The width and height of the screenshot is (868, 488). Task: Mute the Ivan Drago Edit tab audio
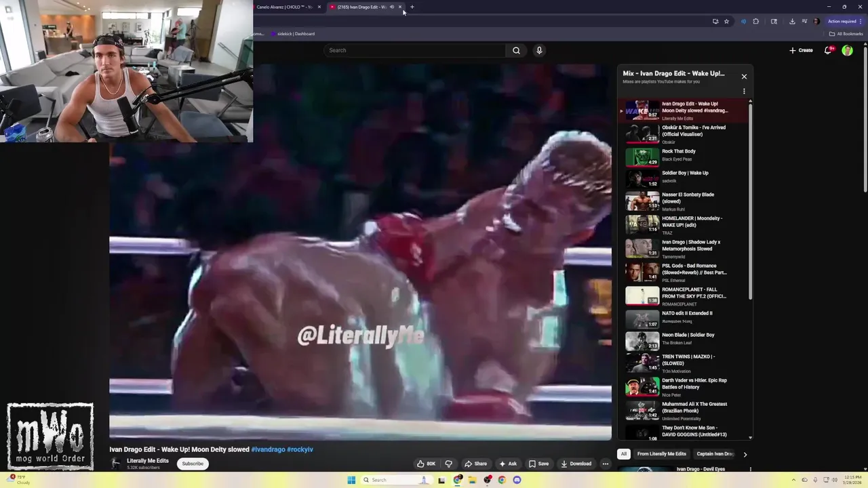(x=392, y=7)
